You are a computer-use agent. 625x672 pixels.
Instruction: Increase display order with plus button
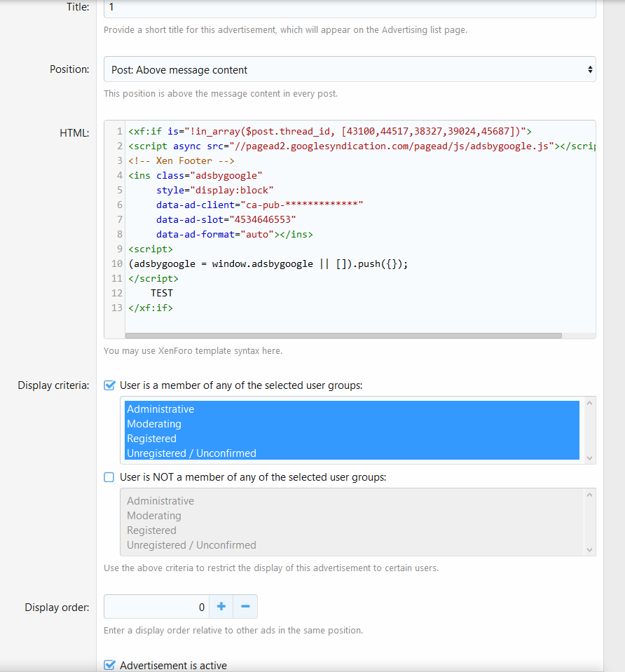(221, 606)
